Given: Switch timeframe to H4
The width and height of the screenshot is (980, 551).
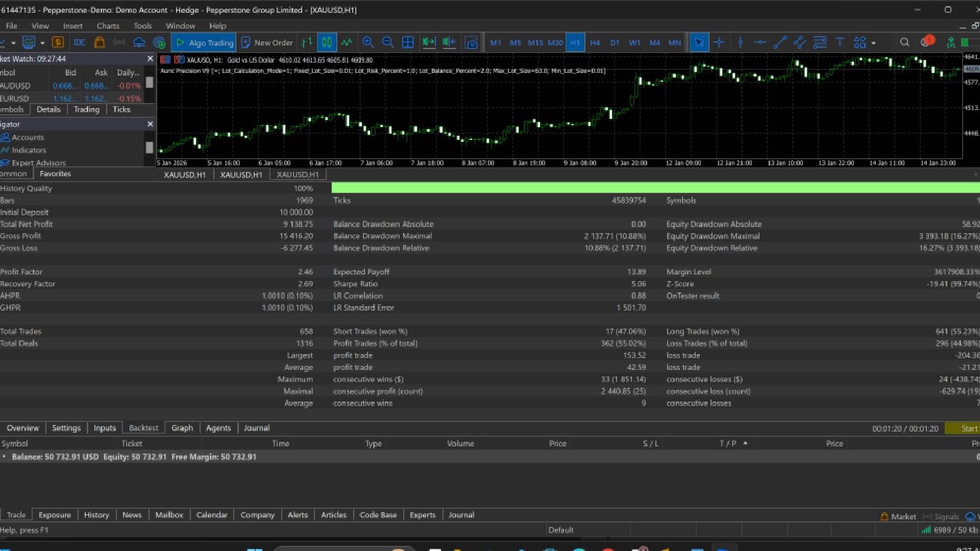Looking at the screenshot, I should pyautogui.click(x=595, y=43).
